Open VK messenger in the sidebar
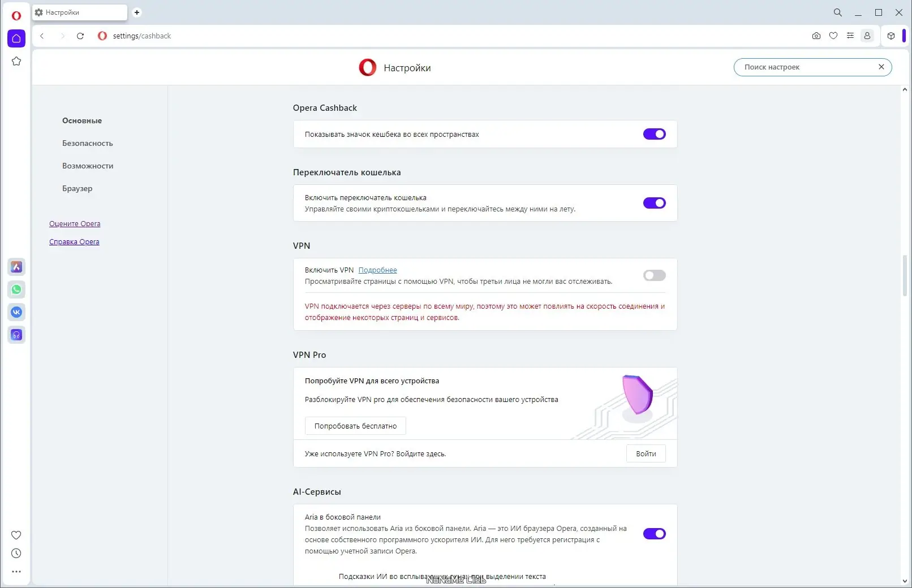912x588 pixels. (x=16, y=312)
